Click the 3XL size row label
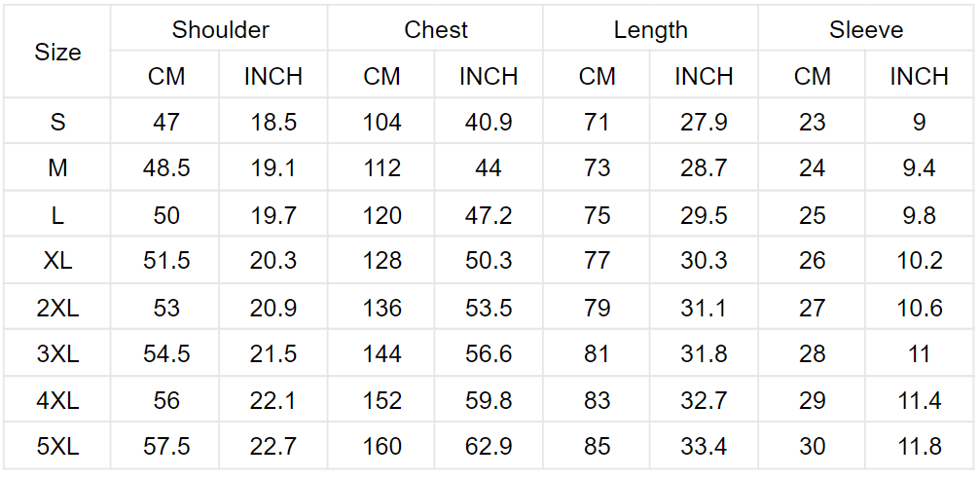The image size is (980, 479). click(57, 354)
